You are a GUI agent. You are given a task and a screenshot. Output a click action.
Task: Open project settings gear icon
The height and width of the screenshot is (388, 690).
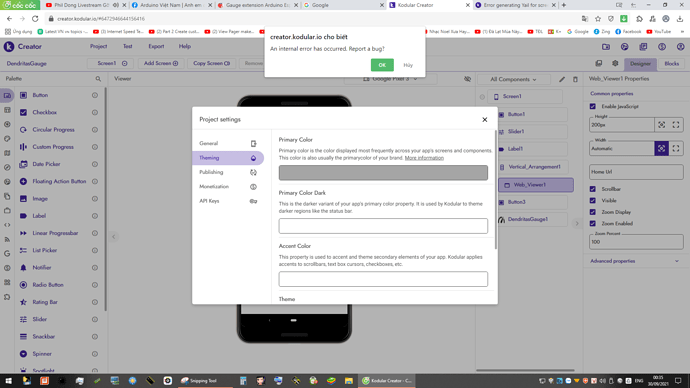615,63
